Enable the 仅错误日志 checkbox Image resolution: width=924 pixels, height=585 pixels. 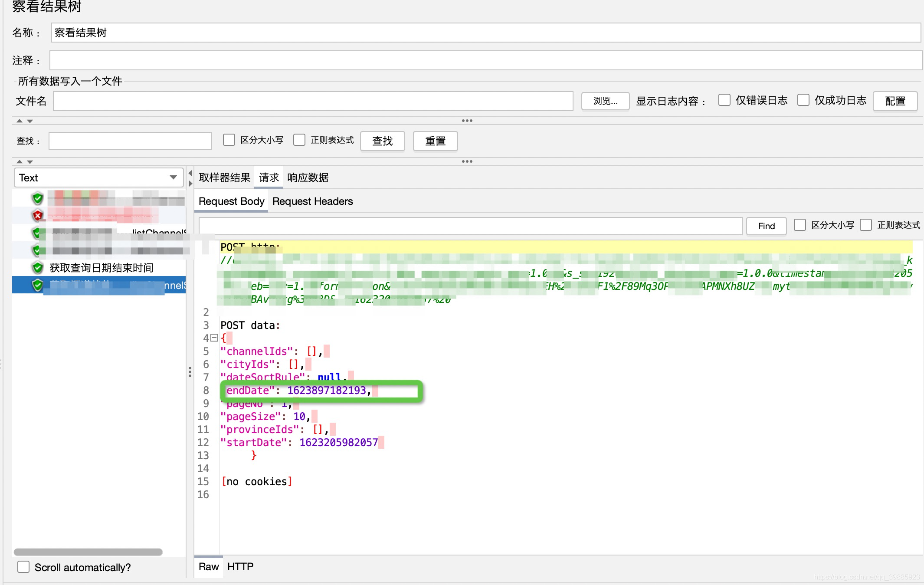click(x=724, y=100)
